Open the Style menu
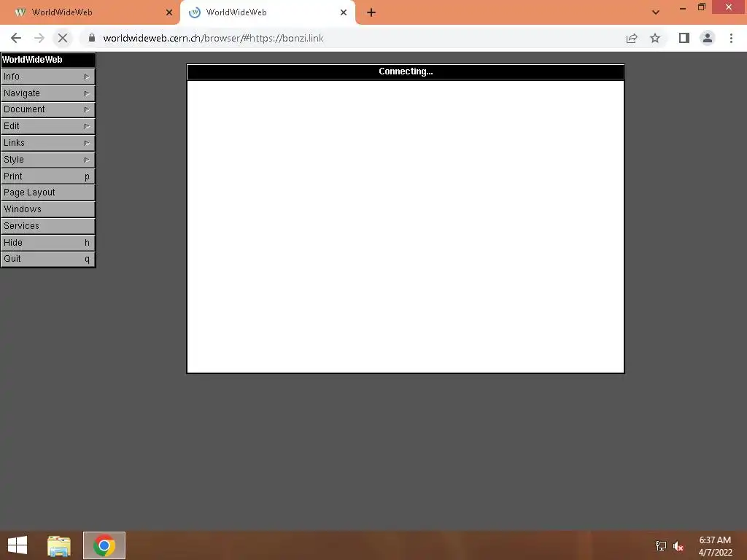The height and width of the screenshot is (560, 747). 47,160
